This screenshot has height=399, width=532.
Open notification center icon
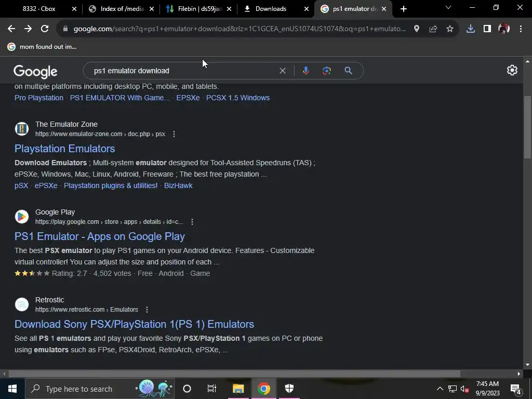[516, 389]
